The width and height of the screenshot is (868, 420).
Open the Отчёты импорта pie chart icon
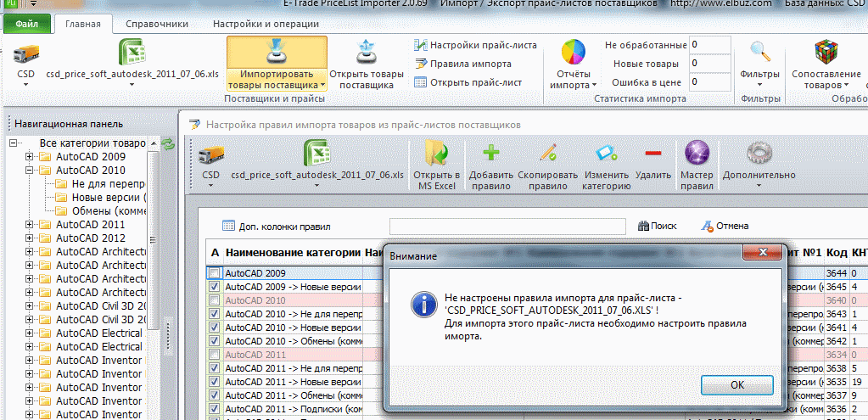574,53
